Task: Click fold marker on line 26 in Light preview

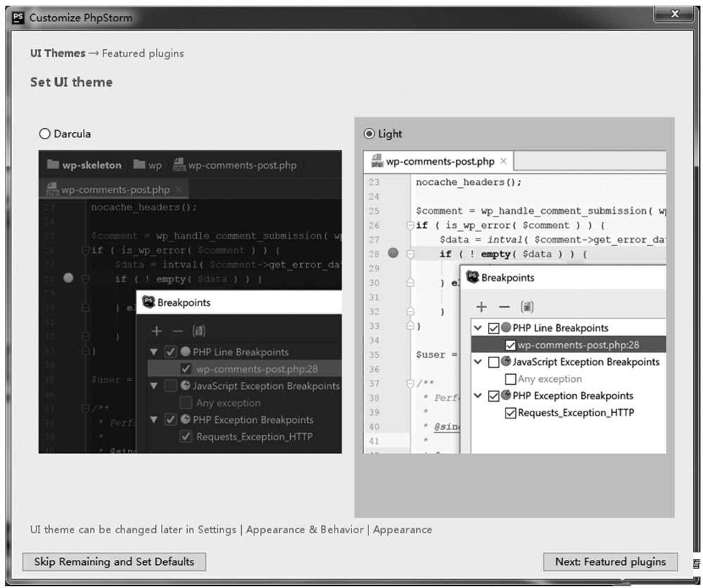Action: point(410,225)
